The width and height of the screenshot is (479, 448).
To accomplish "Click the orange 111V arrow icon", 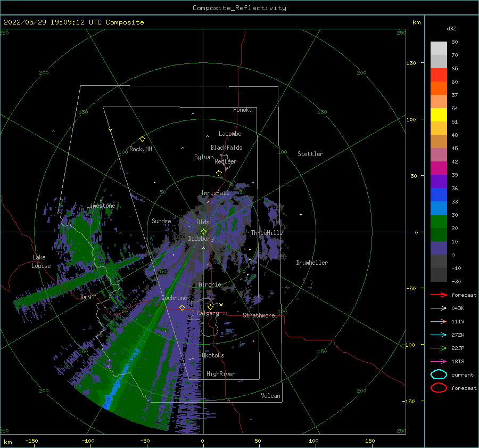I will (x=439, y=321).
